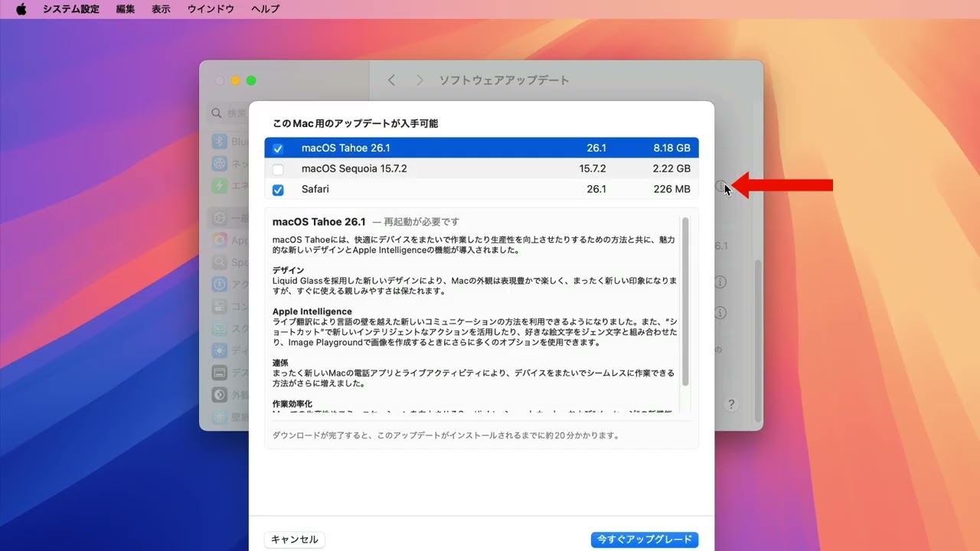980x551 pixels.
Task: Click the 2.22 GB size value
Action: 671,168
